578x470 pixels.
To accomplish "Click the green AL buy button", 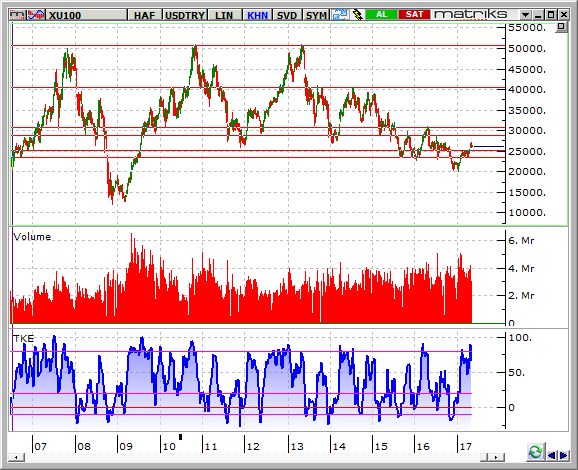I will click(x=382, y=15).
